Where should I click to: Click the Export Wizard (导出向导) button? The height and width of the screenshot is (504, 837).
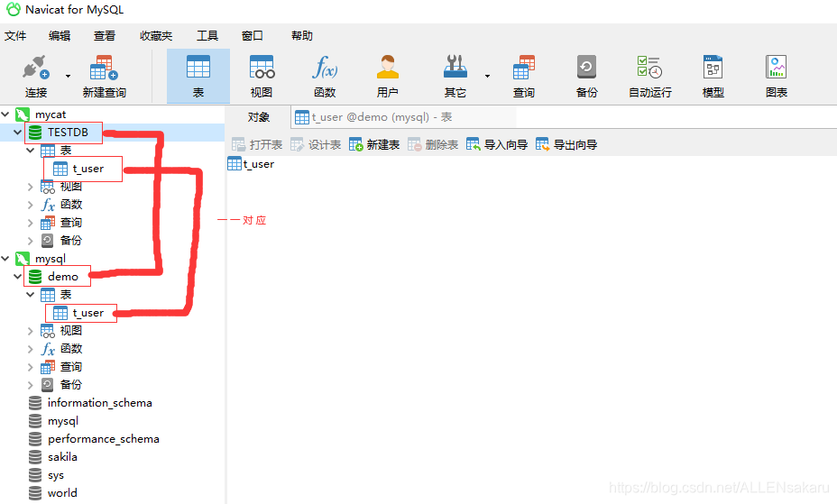[566, 144]
